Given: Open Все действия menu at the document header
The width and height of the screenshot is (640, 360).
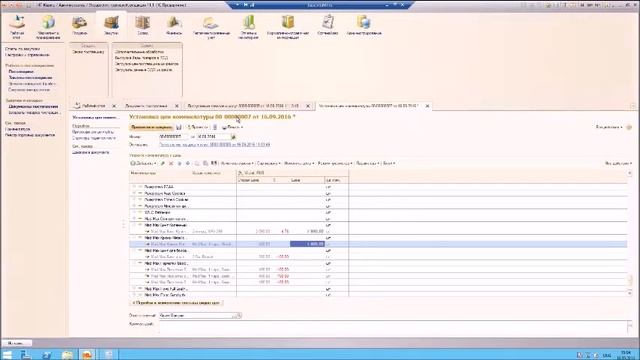Looking at the screenshot, I should [609, 127].
